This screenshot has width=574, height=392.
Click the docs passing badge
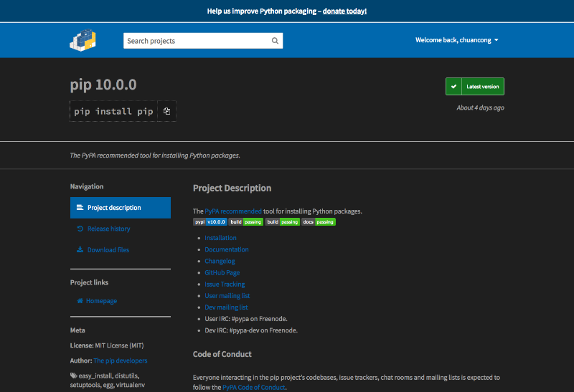pos(319,222)
